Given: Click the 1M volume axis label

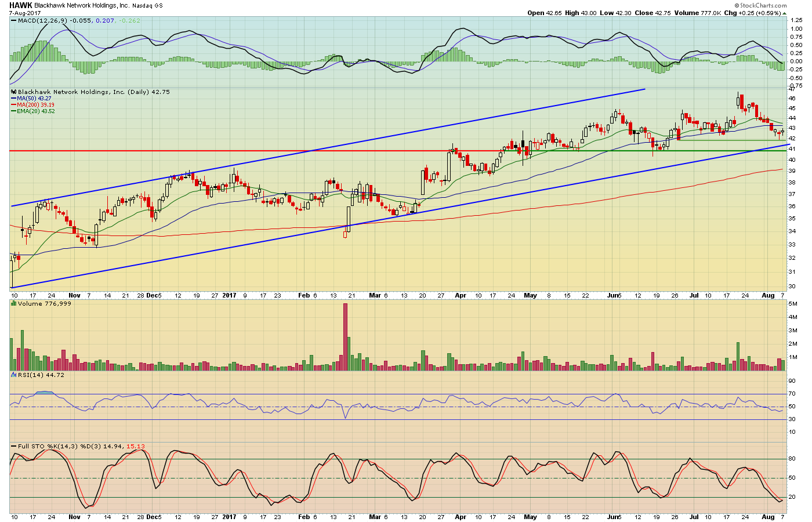Looking at the screenshot, I should 793,357.
